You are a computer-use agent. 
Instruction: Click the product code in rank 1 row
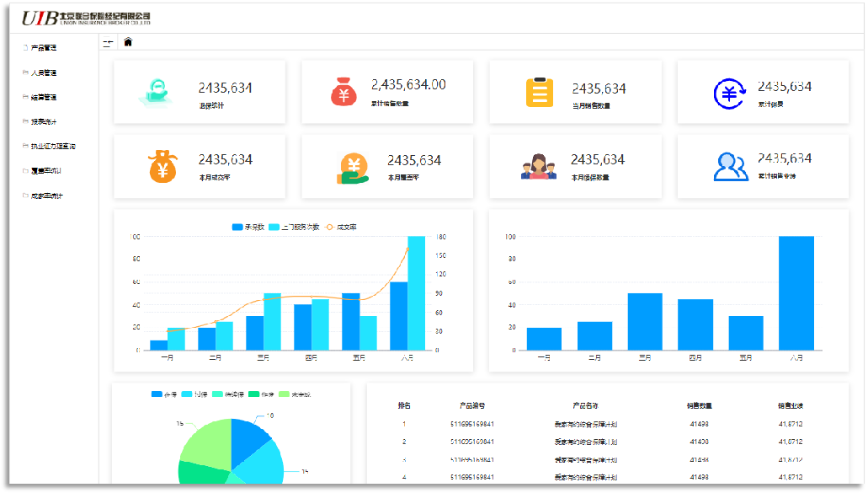[x=472, y=424]
